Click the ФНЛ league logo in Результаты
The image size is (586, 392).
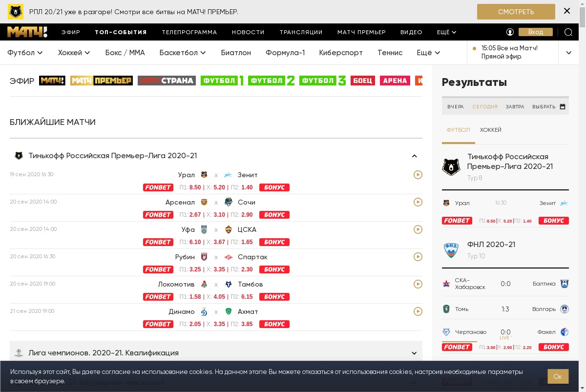[451, 250]
